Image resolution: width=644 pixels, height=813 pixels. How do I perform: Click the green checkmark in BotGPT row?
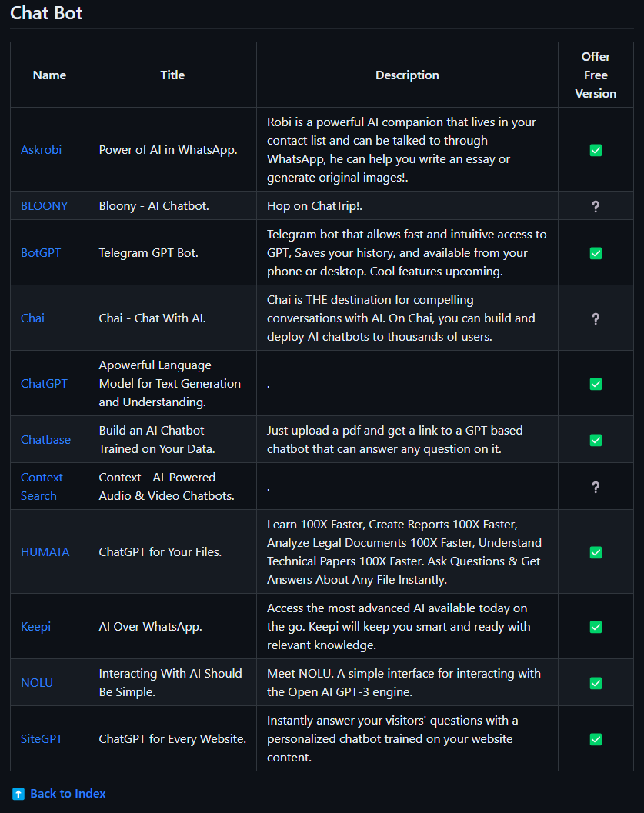pos(596,253)
